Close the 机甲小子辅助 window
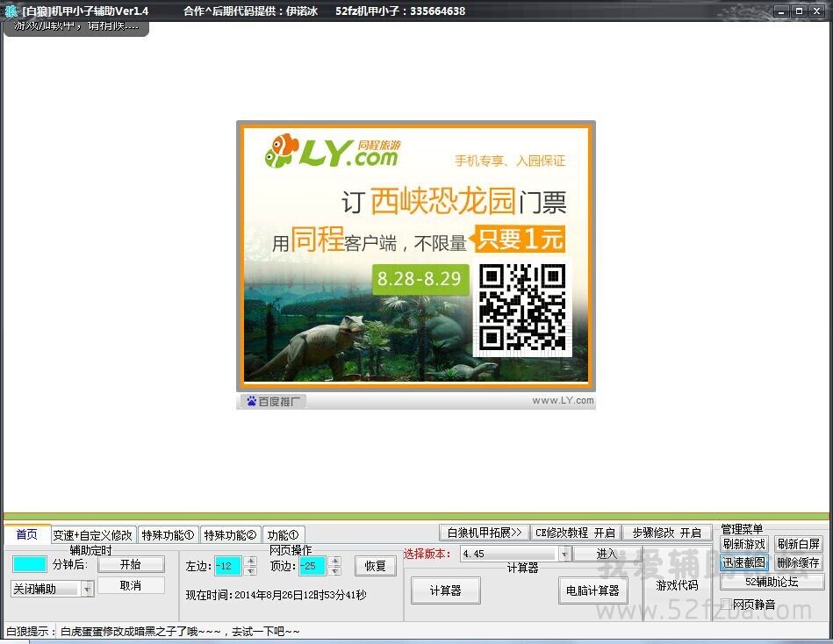This screenshot has width=833, height=644. [x=816, y=11]
